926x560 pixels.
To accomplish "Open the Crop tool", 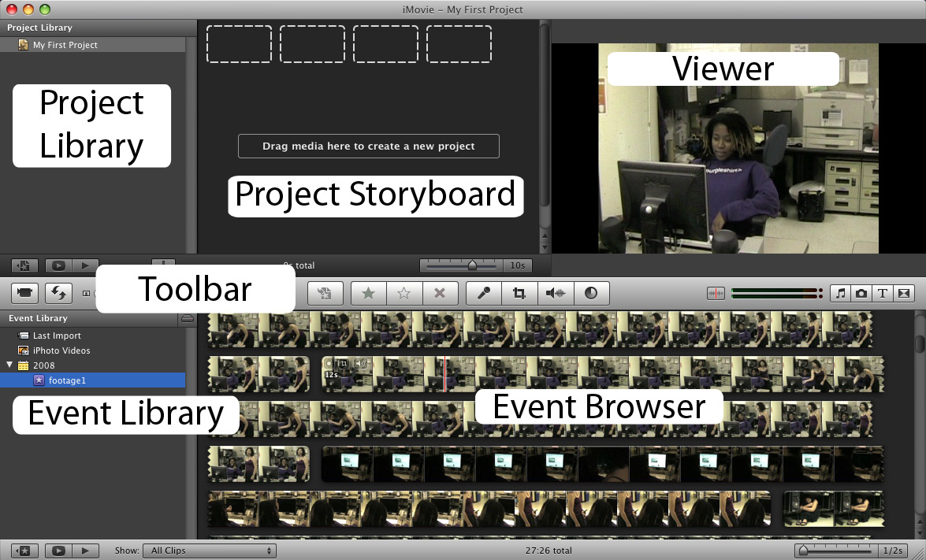I will click(x=519, y=293).
